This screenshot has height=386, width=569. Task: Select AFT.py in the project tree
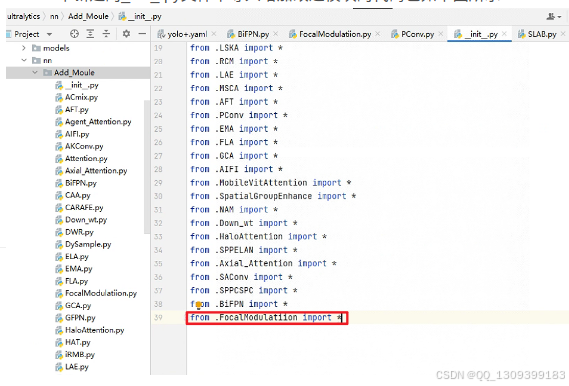[x=72, y=110]
